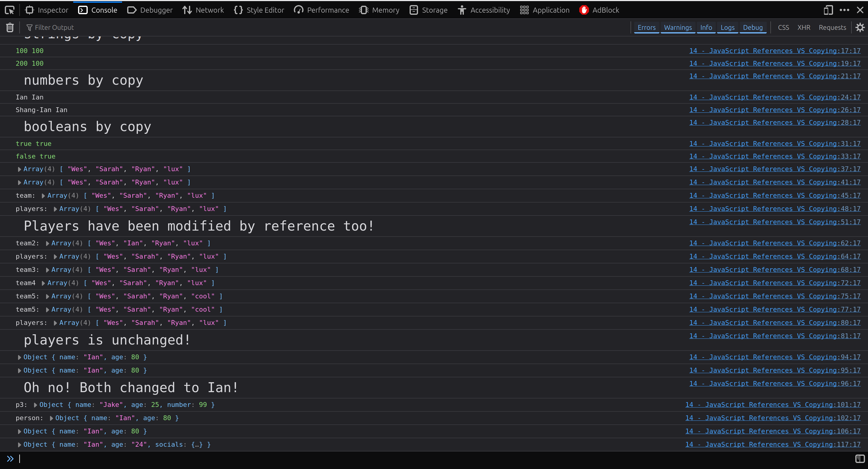This screenshot has height=469, width=868.
Task: Toggle the Warnings log filter
Action: tap(678, 27)
